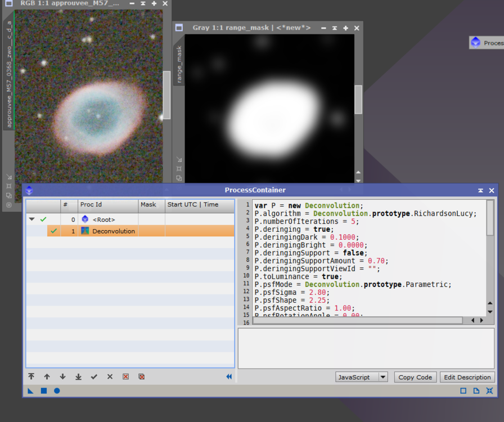Click code line 'P.numberOfIterations = 5;'
The width and height of the screenshot is (504, 422).
click(307, 221)
